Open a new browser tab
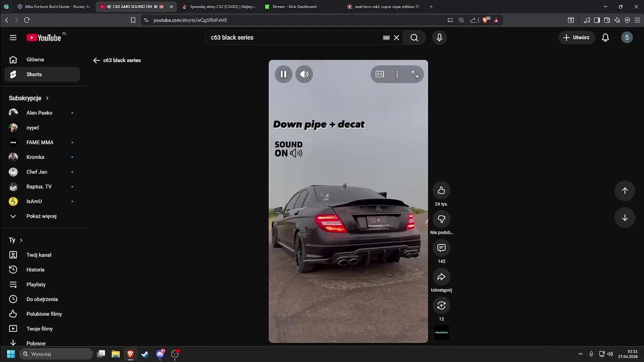 pyautogui.click(x=431, y=7)
